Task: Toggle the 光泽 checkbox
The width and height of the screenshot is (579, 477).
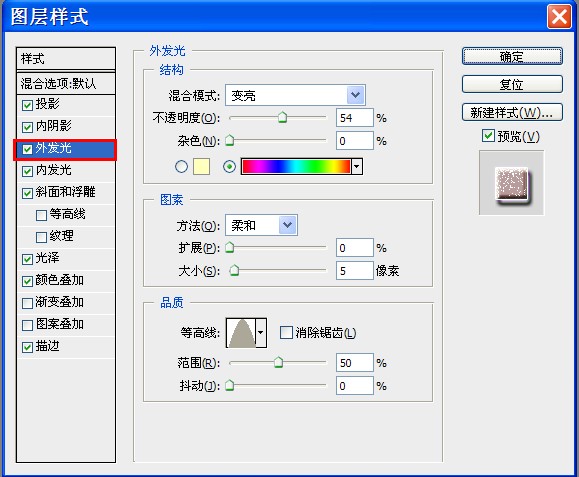Action: click(x=27, y=259)
